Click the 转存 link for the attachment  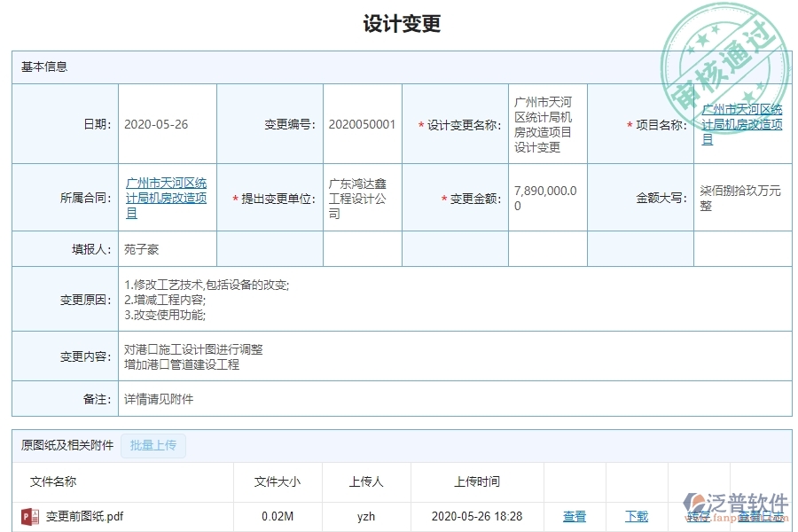(700, 516)
